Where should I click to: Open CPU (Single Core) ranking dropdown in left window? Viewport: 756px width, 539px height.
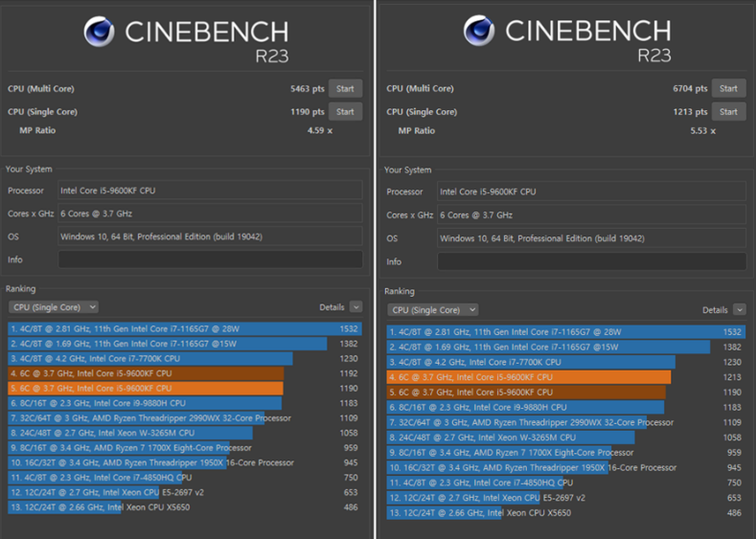54,307
